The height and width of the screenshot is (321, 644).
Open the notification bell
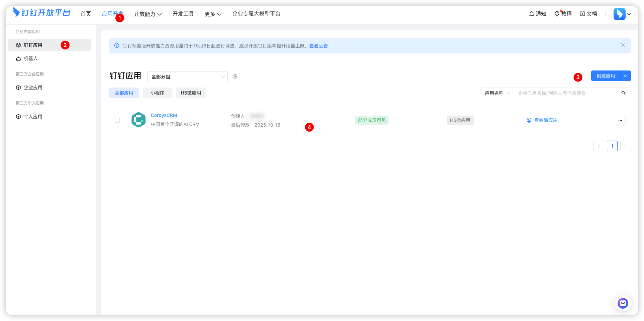(531, 14)
